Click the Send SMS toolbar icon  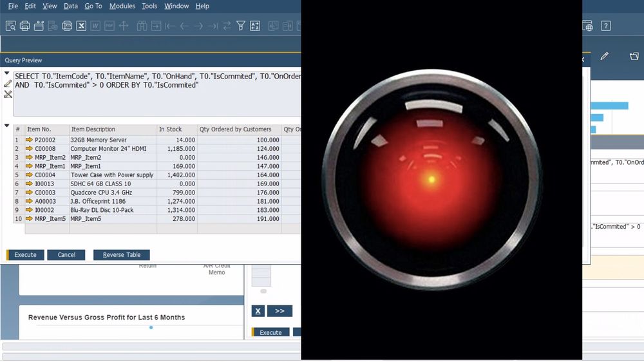[x=53, y=26]
